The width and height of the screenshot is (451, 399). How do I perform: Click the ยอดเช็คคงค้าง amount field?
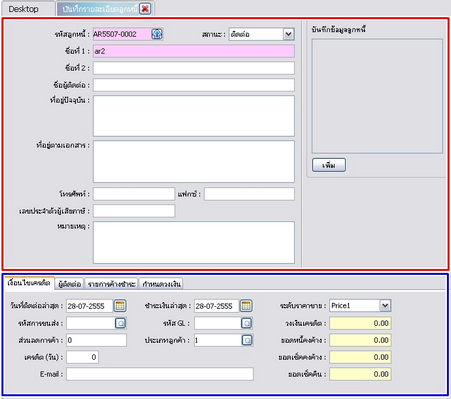(360, 357)
